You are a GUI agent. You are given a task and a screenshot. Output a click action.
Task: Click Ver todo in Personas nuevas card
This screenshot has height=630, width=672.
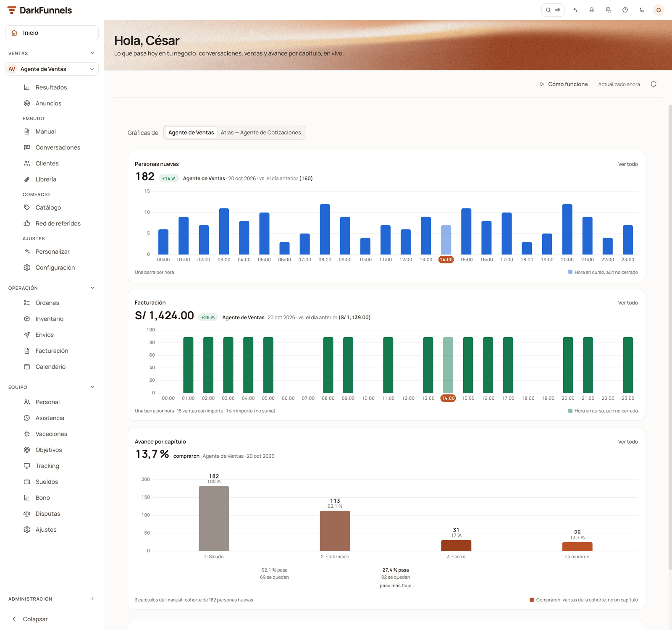[628, 164]
